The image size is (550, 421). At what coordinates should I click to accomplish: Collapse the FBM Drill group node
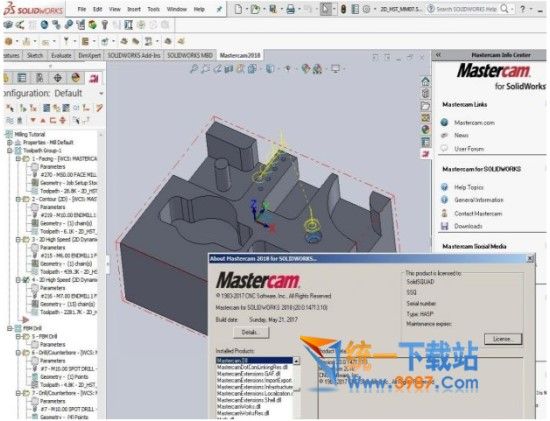10,328
